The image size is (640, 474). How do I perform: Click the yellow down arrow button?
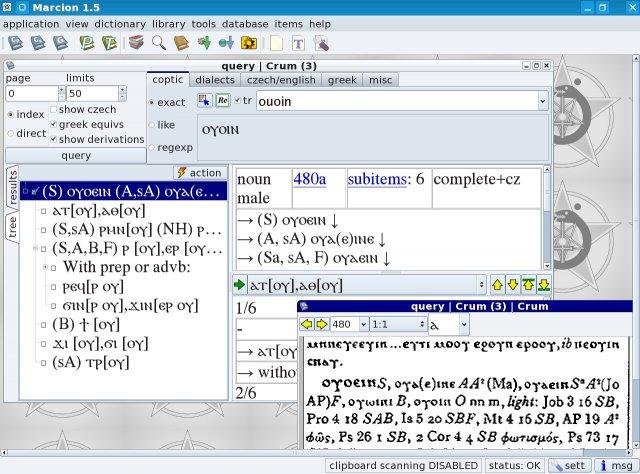point(513,285)
